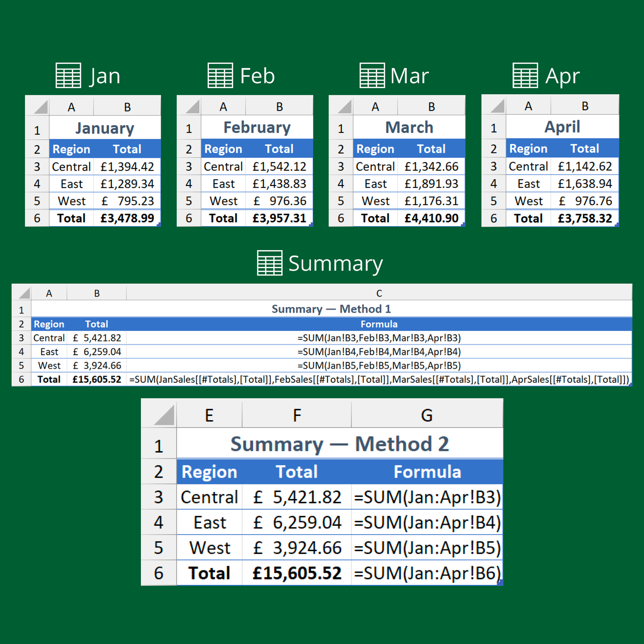Select column G header in Method 2 table
Viewport: 644px width, 644px height.
click(x=427, y=415)
